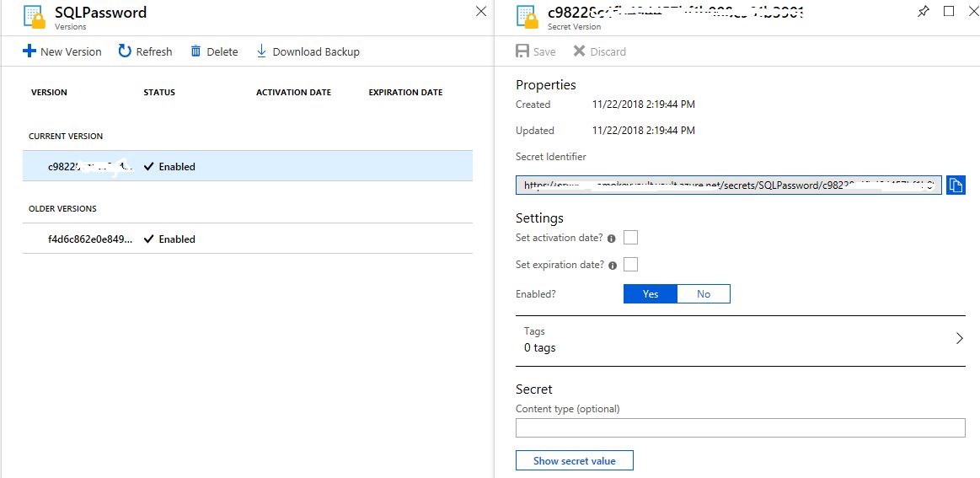The width and height of the screenshot is (980, 478).
Task: Click the Created date value
Action: tap(643, 104)
